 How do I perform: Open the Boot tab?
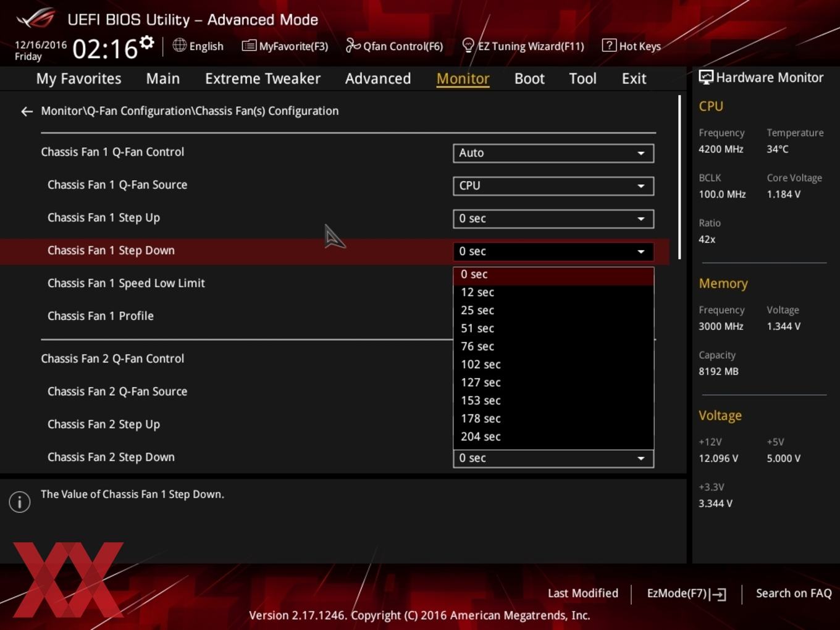(529, 78)
